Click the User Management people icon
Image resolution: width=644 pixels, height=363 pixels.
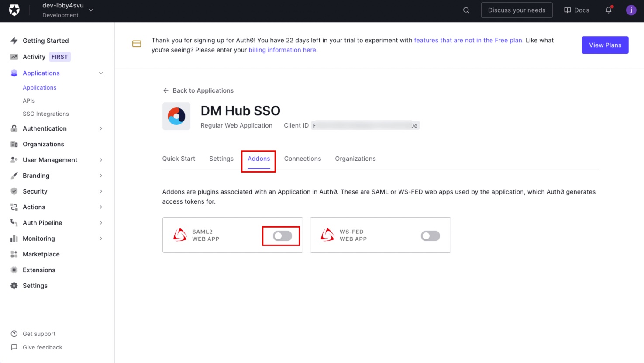14,160
